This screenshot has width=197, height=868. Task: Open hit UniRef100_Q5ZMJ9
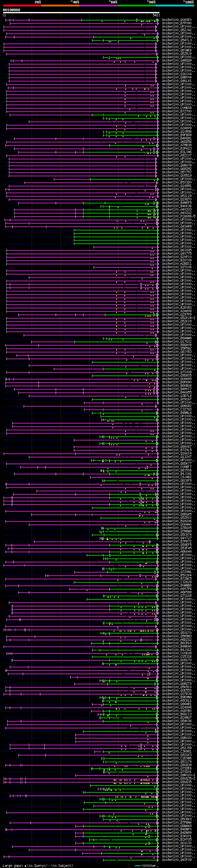point(177,54)
